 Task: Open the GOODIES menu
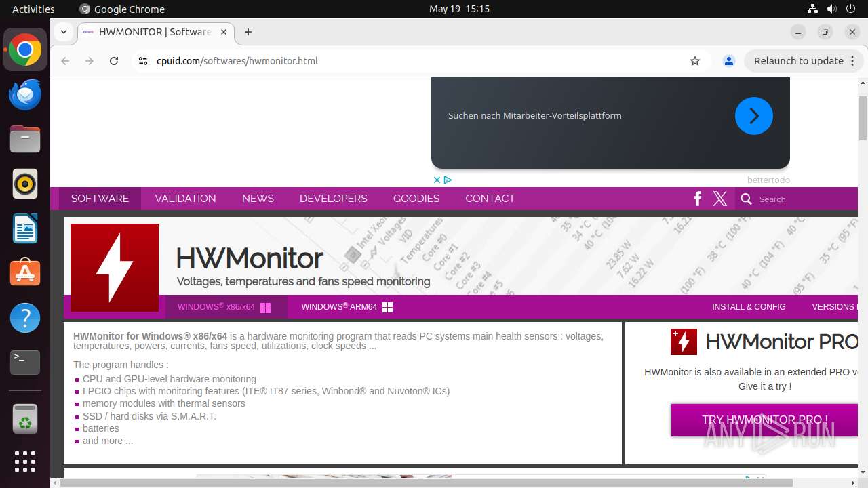pos(416,199)
